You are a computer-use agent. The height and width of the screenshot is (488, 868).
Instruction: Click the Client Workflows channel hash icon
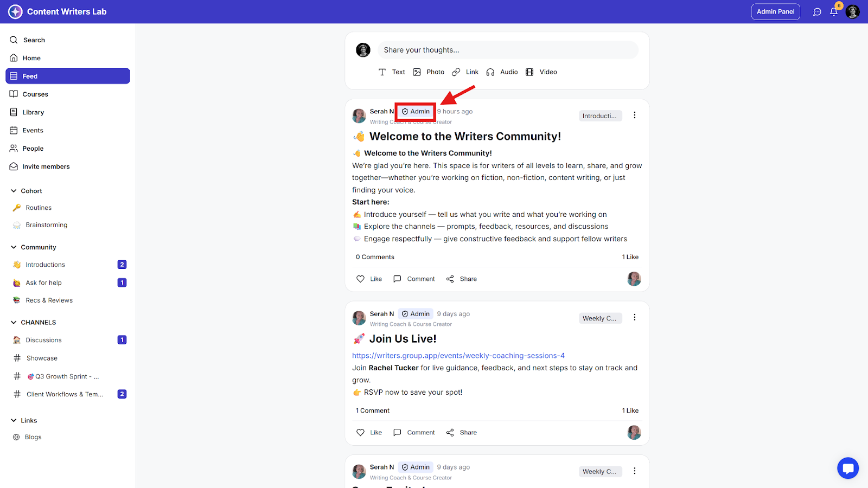(17, 394)
